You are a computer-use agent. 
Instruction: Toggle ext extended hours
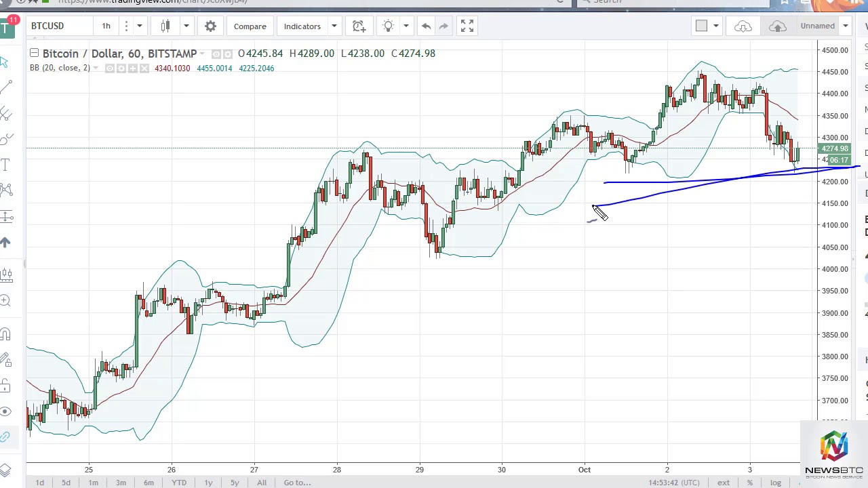724,483
